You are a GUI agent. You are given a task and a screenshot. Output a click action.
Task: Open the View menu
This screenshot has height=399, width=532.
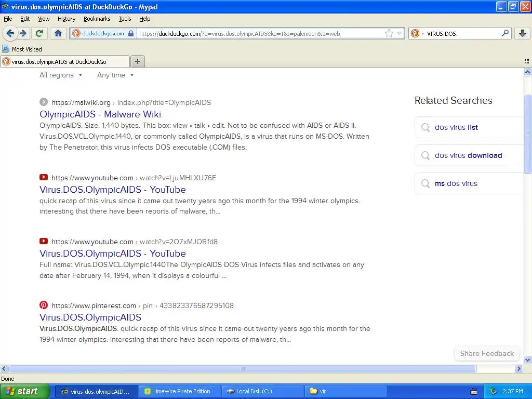click(44, 19)
